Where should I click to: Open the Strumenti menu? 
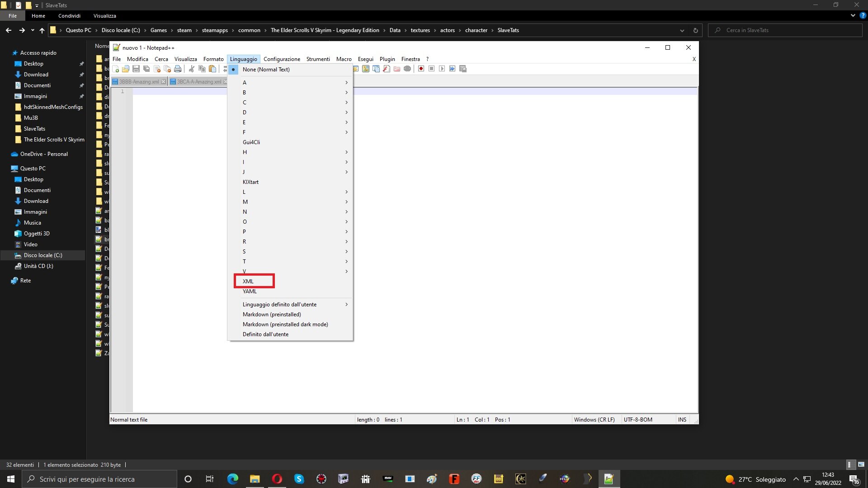pos(318,59)
